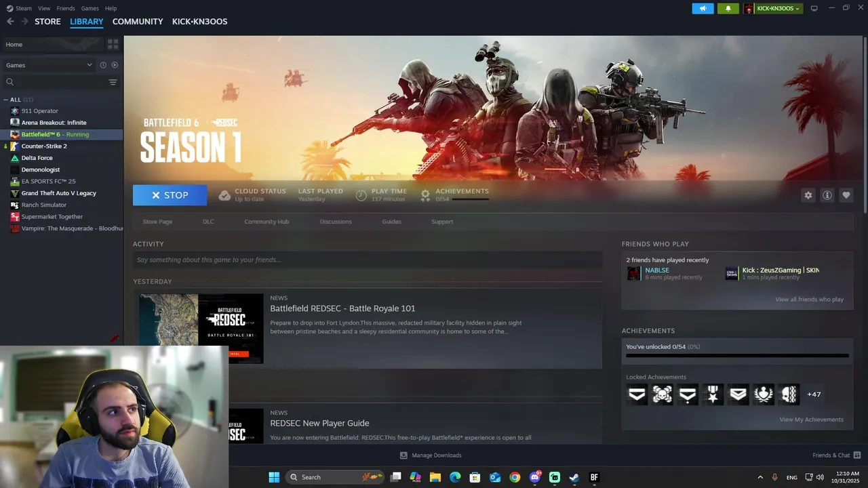Open REDSEC New Player Guide news

click(x=319, y=423)
